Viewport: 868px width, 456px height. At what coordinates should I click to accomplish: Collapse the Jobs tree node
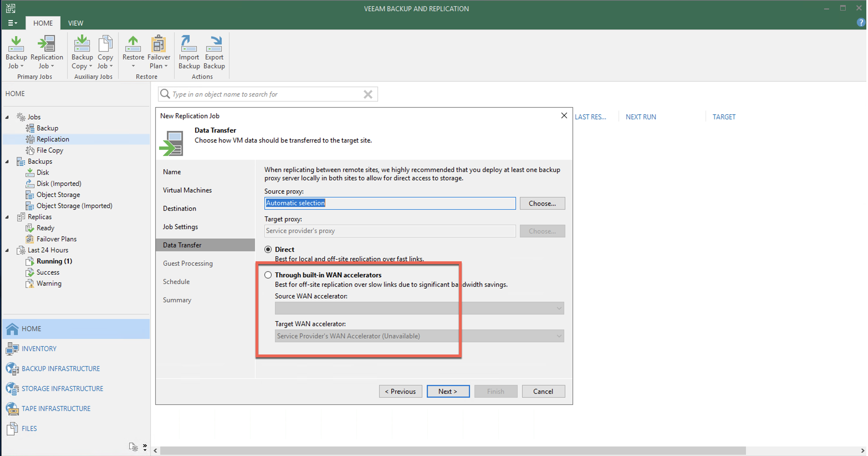pos(7,117)
